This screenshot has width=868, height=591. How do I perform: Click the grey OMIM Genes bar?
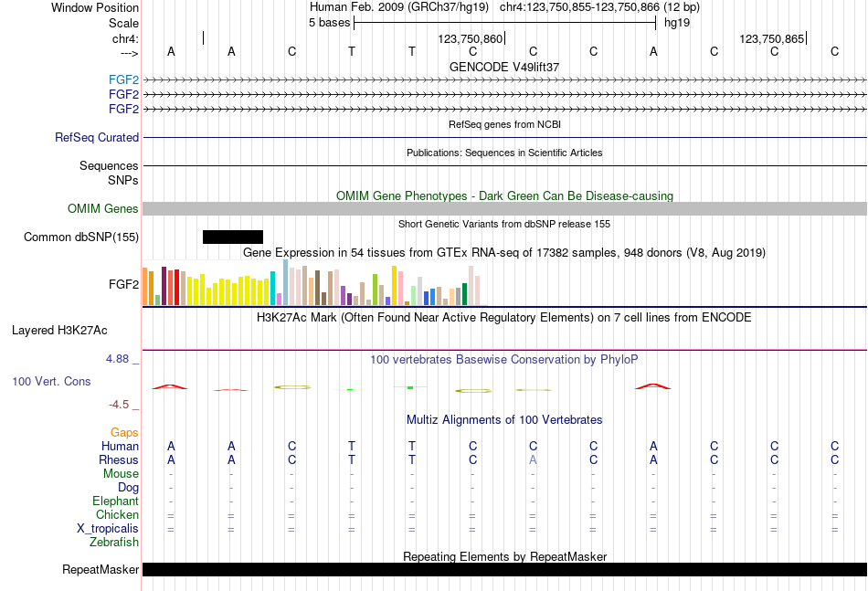[x=504, y=208]
